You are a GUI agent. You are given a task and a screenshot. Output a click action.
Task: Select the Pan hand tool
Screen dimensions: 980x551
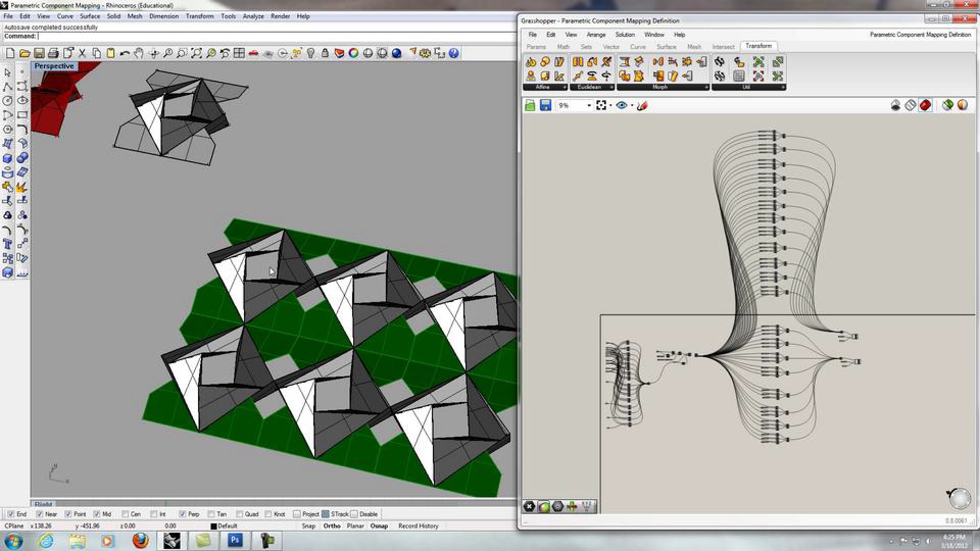(139, 53)
